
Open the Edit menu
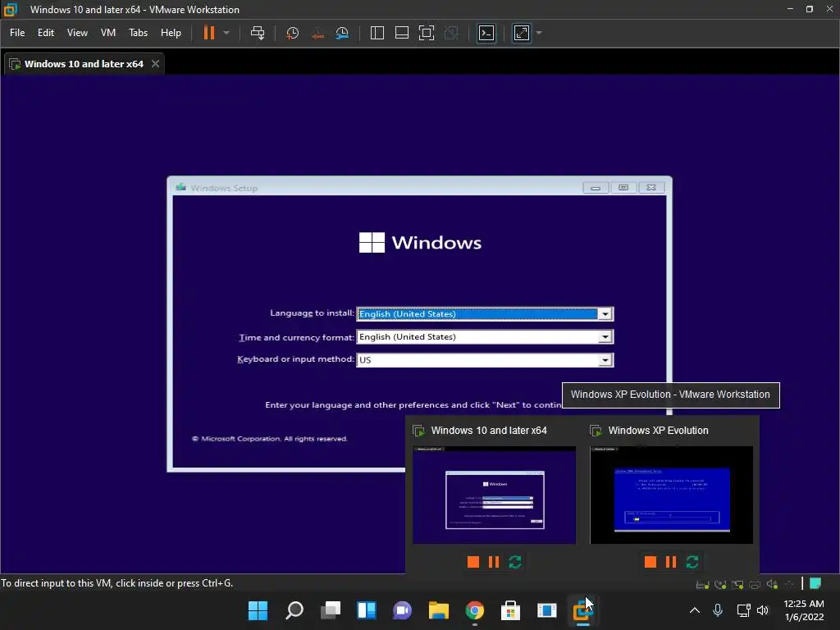click(46, 33)
